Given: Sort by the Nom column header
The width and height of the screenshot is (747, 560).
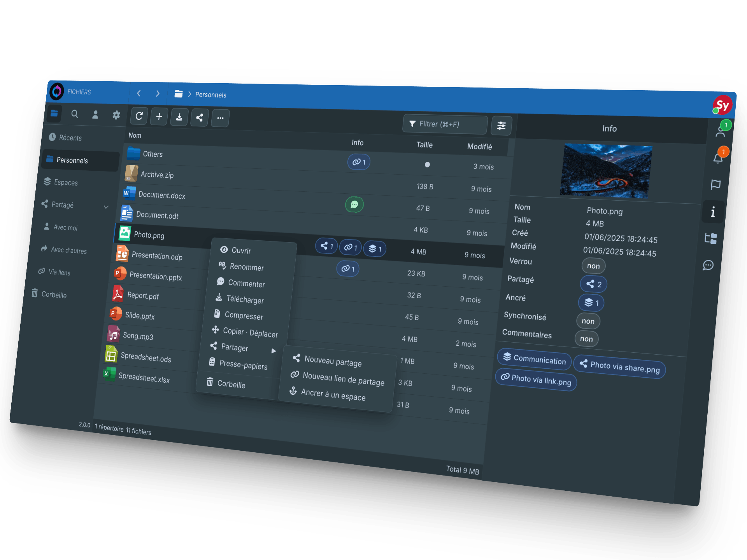Looking at the screenshot, I should point(135,135).
